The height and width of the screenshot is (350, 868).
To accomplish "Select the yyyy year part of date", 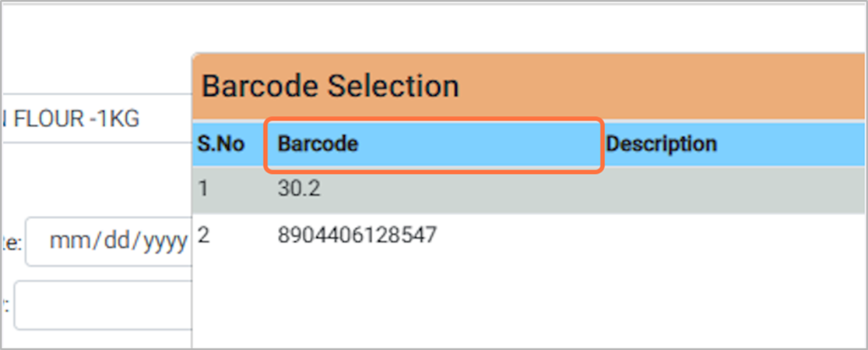I will point(162,242).
